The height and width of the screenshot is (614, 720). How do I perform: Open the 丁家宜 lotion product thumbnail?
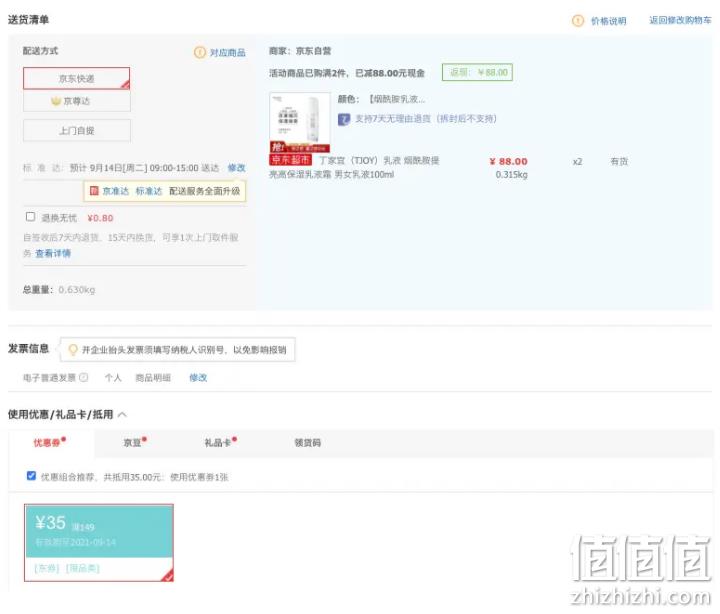(x=300, y=123)
